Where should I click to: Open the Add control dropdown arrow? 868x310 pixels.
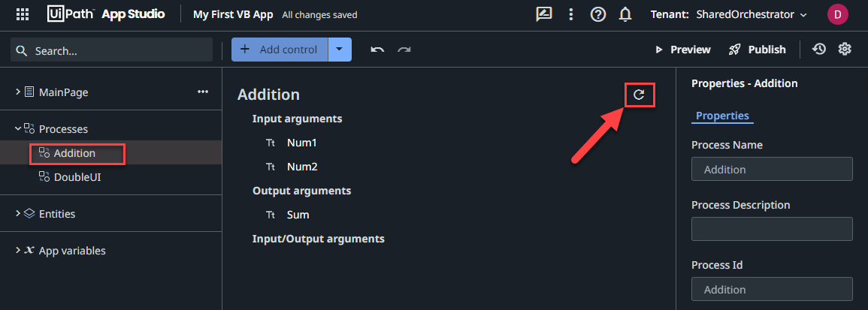pyautogui.click(x=339, y=50)
